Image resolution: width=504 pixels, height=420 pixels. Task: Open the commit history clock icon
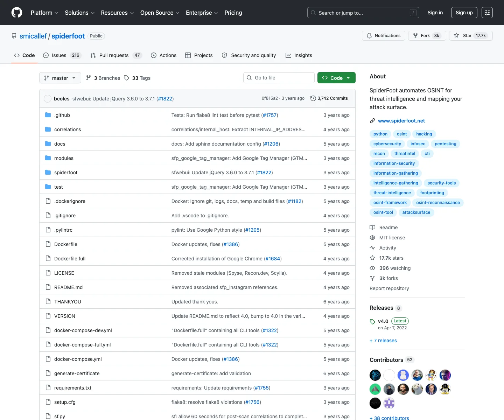tap(313, 98)
